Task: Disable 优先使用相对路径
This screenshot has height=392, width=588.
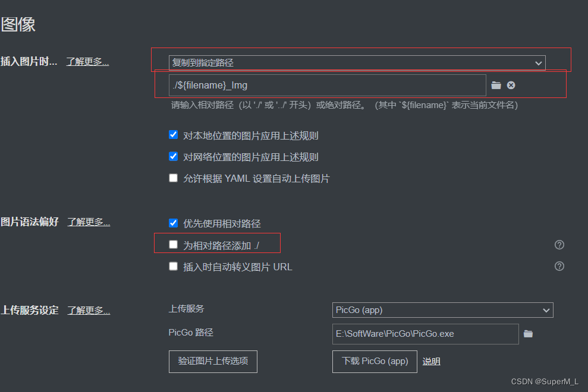Action: pyautogui.click(x=173, y=222)
